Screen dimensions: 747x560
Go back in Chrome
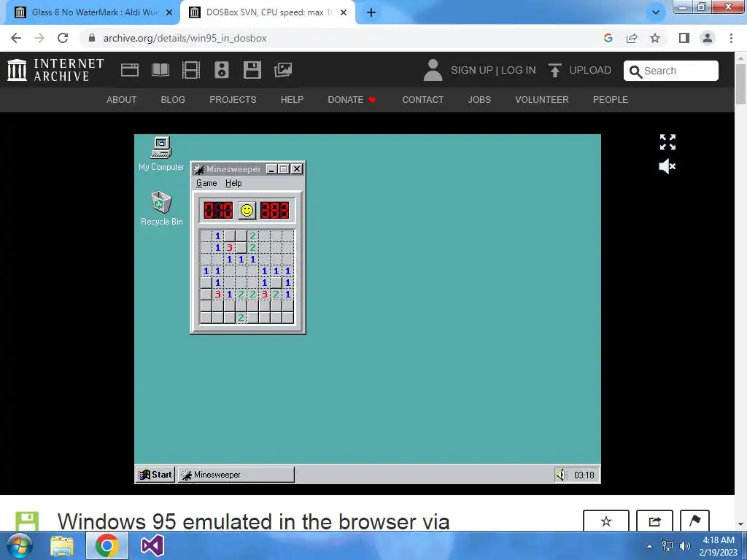(16, 38)
